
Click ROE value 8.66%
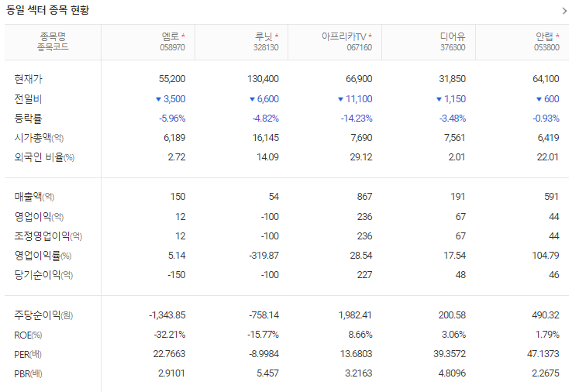pyautogui.click(x=360, y=335)
